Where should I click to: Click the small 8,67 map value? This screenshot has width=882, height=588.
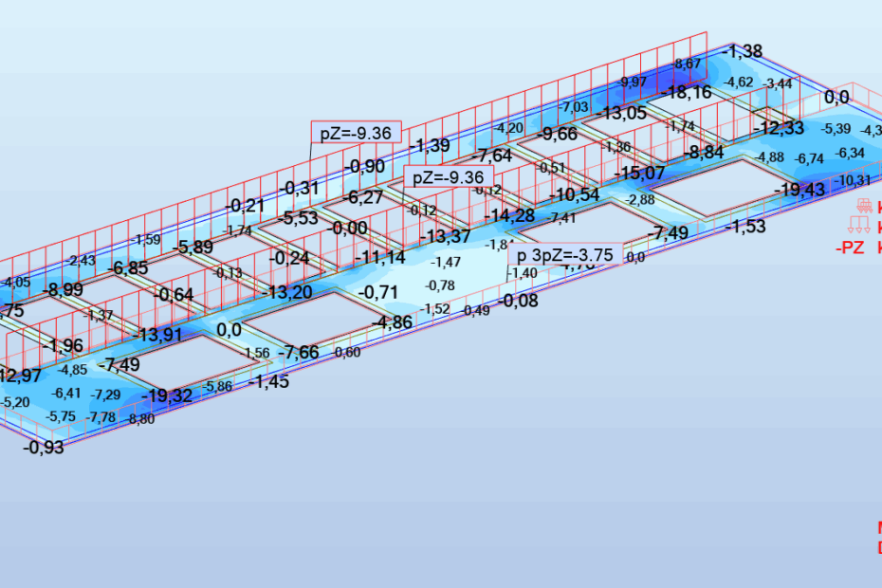point(688,64)
